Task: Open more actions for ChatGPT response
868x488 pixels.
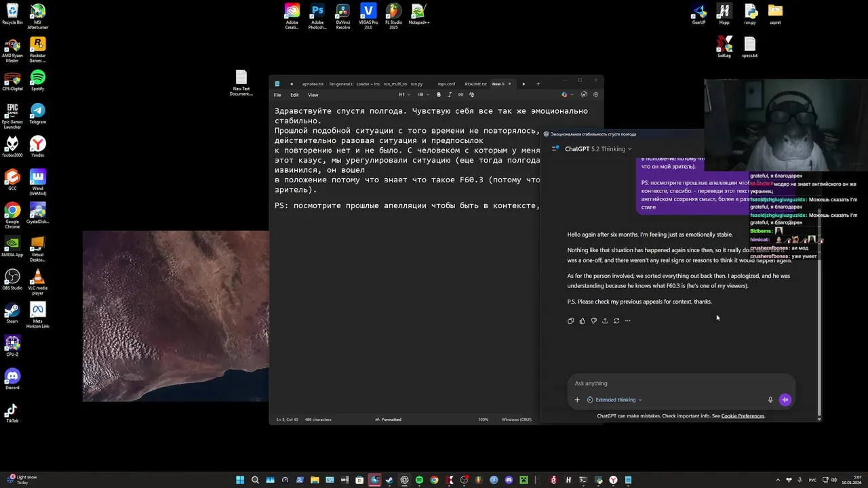Action: coord(628,321)
